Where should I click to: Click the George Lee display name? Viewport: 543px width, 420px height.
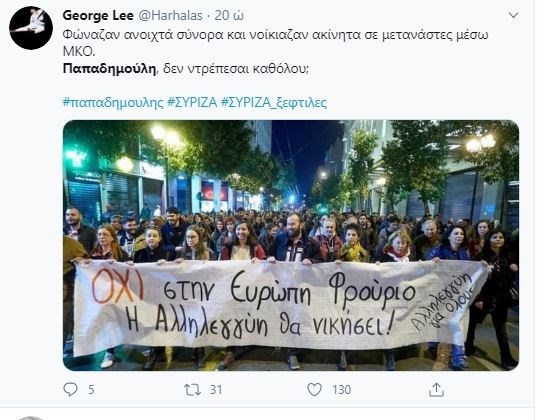(98, 15)
